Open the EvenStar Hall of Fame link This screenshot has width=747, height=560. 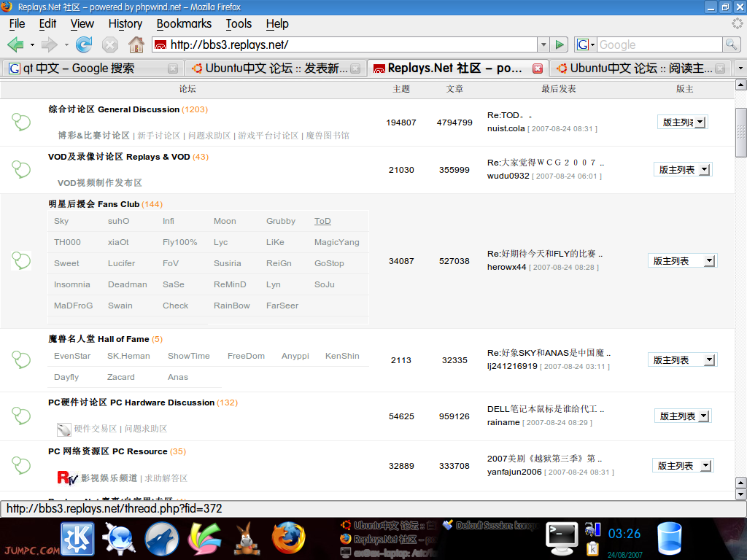(x=72, y=356)
